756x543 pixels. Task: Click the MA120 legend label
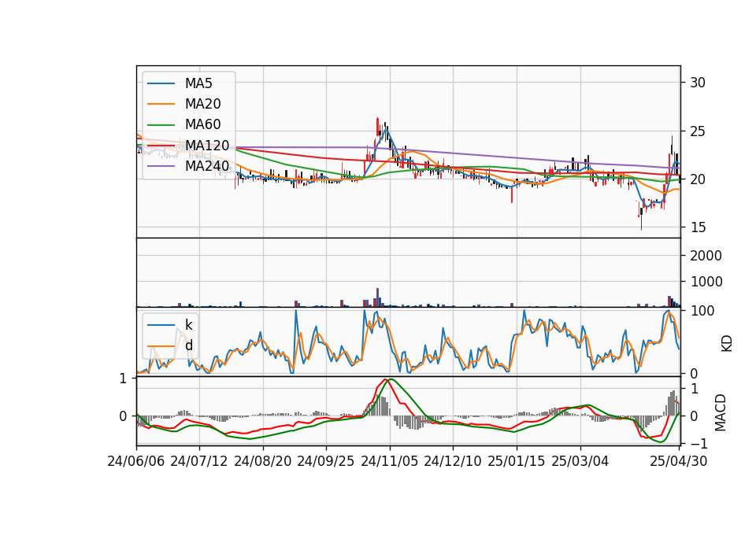[207, 146]
